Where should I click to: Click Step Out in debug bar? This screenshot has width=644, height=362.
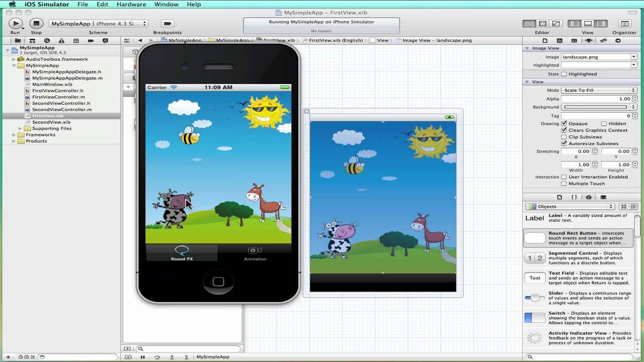coord(187,357)
